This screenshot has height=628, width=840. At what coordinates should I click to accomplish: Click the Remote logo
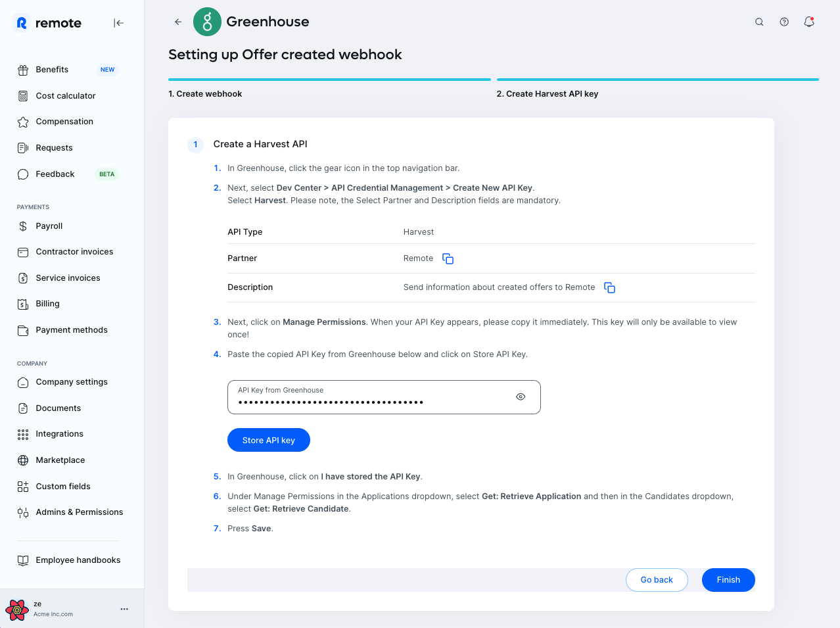tap(48, 23)
